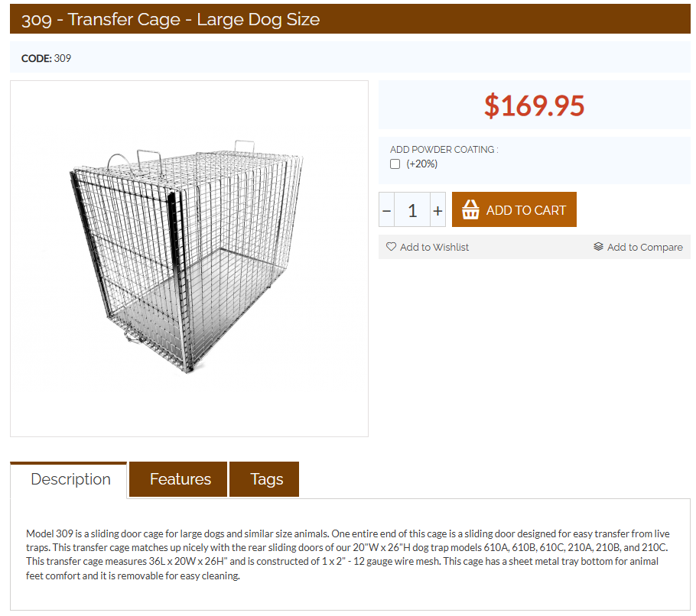The image size is (696, 616).
Task: Click the Model 309 description paragraph
Action: [x=348, y=554]
